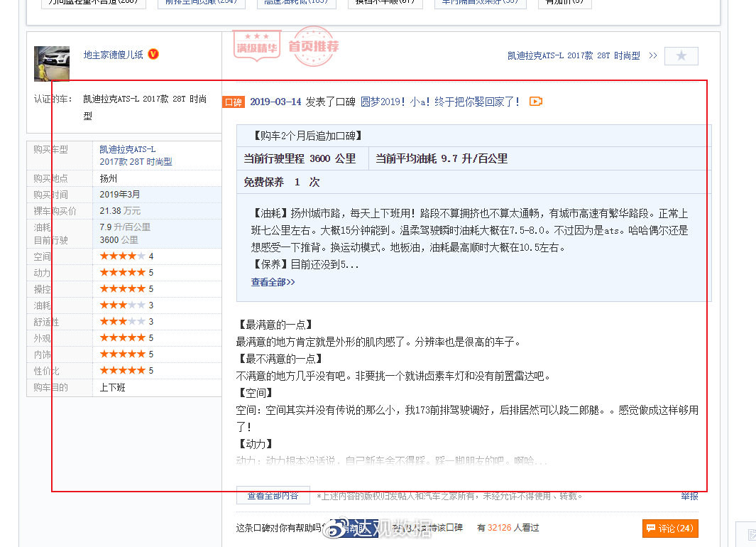The width and height of the screenshot is (756, 547).
Task: Select purchase date 2019年3月
Action: (x=119, y=195)
